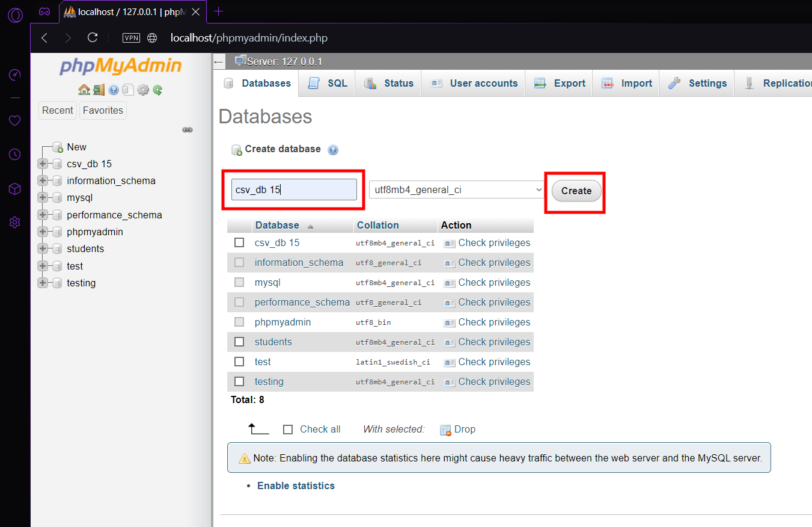
Task: Expand performance_schema in navigation tree
Action: coord(43,215)
